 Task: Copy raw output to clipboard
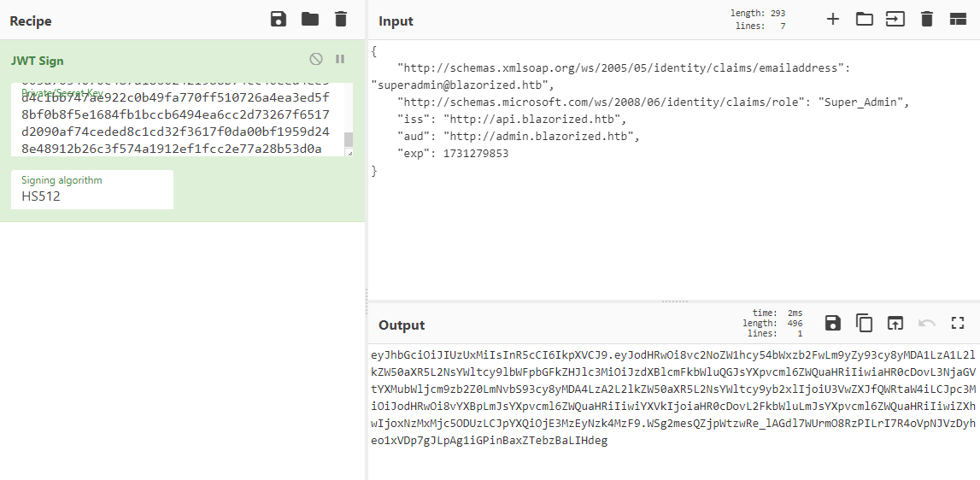864,323
